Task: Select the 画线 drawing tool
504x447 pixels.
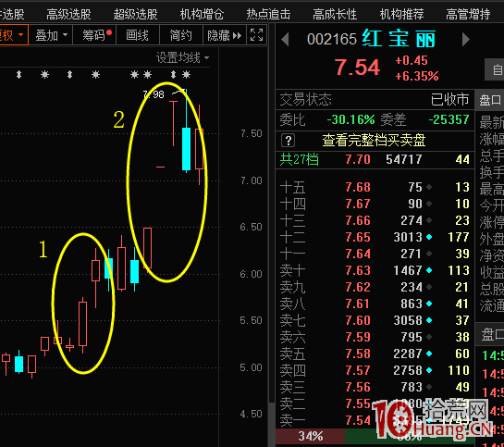Action: (x=138, y=35)
